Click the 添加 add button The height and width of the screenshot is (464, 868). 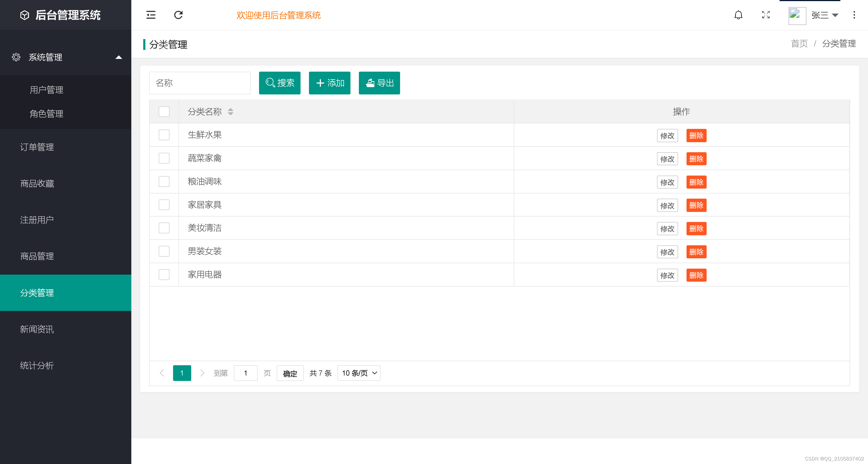click(x=330, y=83)
